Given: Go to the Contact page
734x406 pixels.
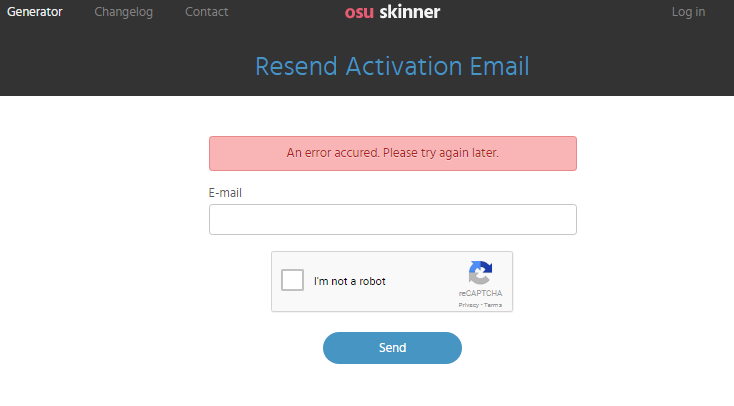Looking at the screenshot, I should click(x=206, y=12).
